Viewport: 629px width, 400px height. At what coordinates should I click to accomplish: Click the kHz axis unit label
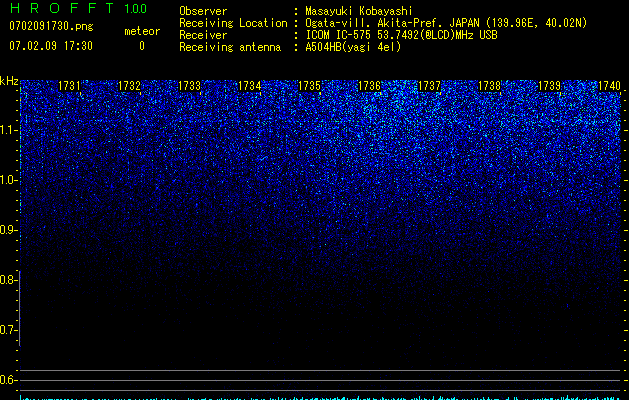click(9, 81)
